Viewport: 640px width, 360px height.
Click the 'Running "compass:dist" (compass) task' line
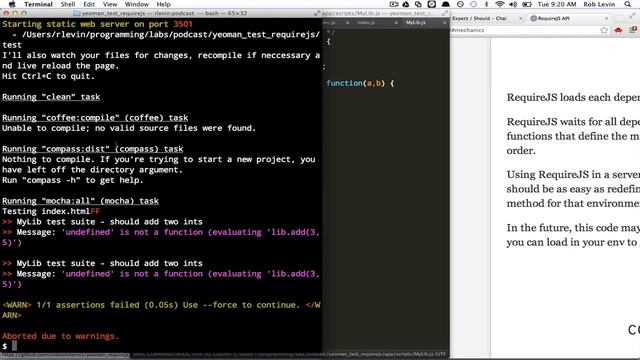[x=93, y=149]
